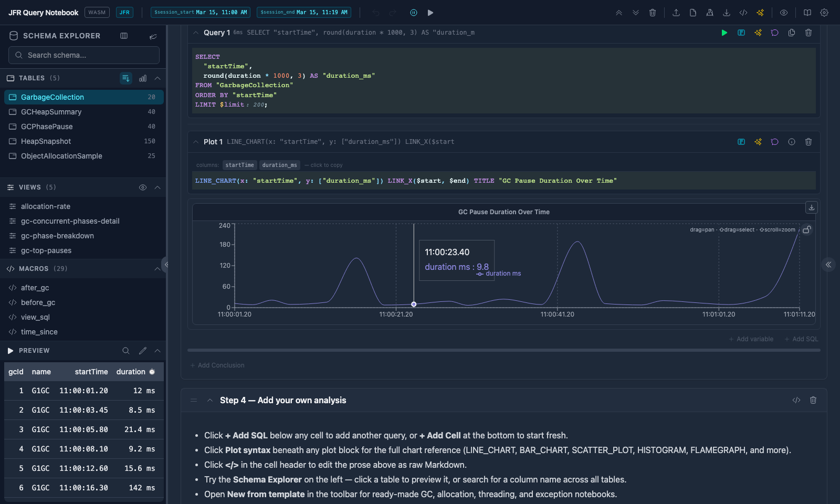Click the circular pause button in top toolbar
Image resolution: width=840 pixels, height=504 pixels.
[414, 13]
